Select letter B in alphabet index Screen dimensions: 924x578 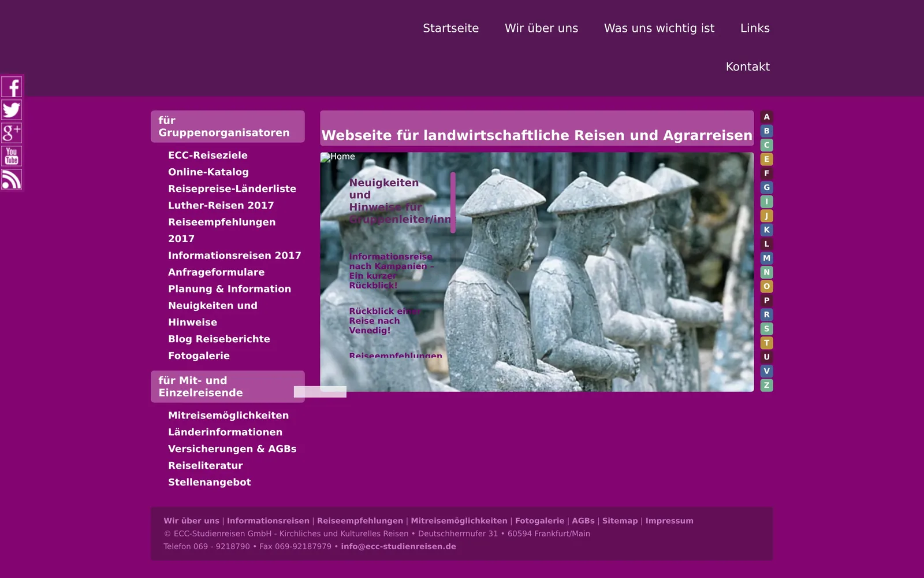[x=767, y=131]
